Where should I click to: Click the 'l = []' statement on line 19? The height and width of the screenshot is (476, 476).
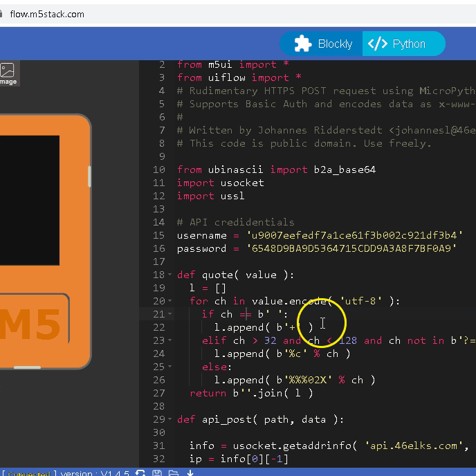point(208,288)
